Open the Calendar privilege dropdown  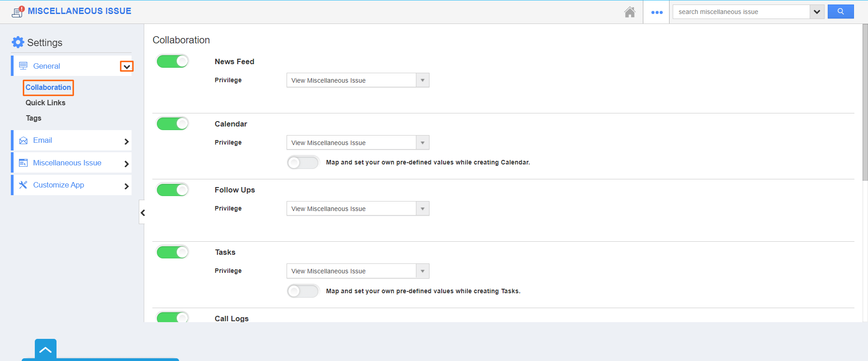358,143
